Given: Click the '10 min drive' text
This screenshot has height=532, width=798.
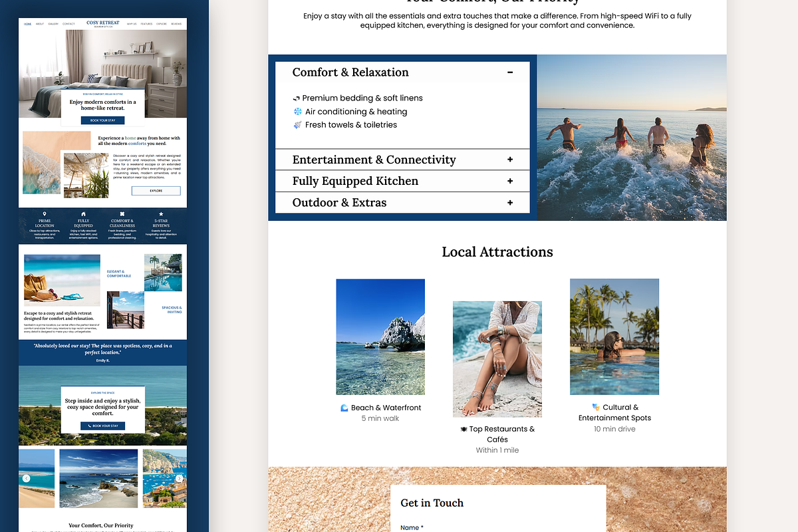Looking at the screenshot, I should tap(614, 429).
